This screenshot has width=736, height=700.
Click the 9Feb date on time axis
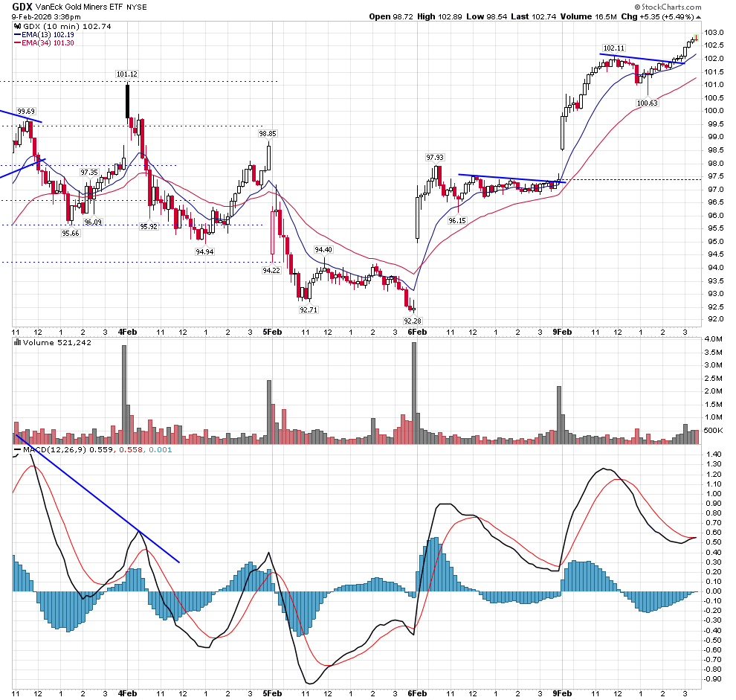click(563, 331)
